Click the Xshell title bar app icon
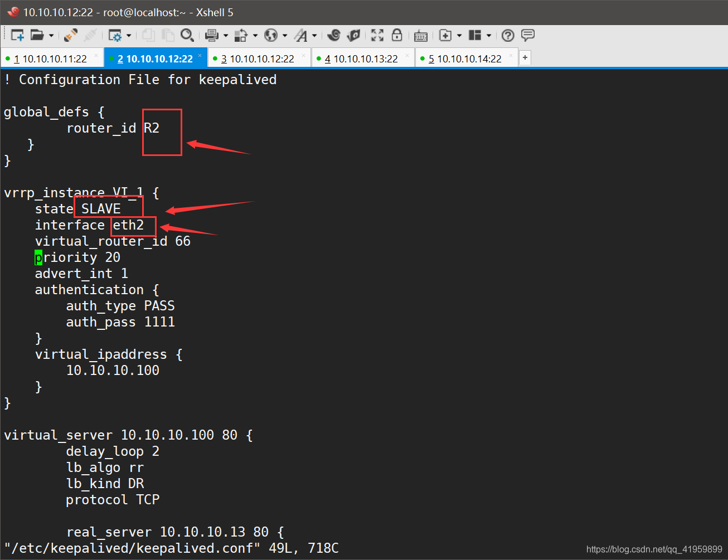The image size is (728, 560). click(13, 12)
